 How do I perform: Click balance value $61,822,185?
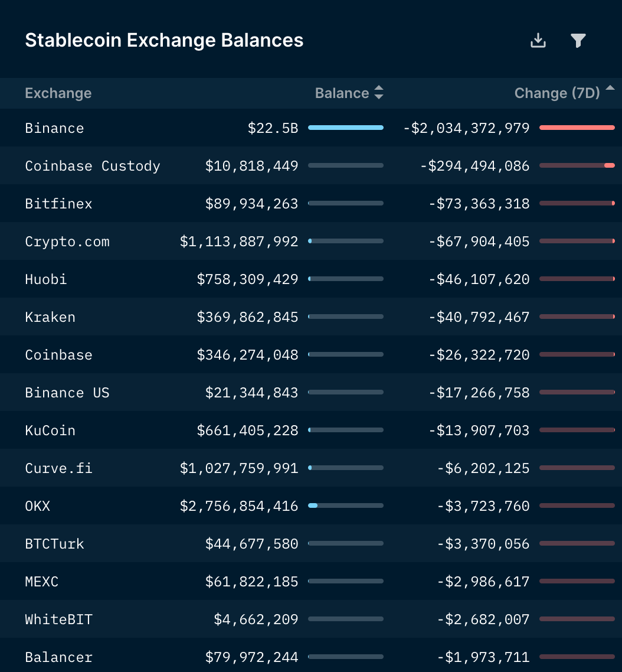tap(251, 582)
